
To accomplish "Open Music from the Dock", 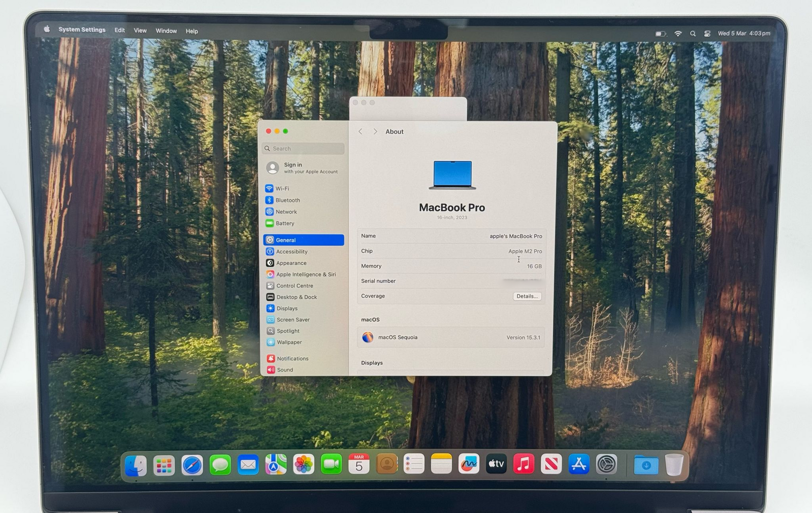I will pyautogui.click(x=524, y=464).
